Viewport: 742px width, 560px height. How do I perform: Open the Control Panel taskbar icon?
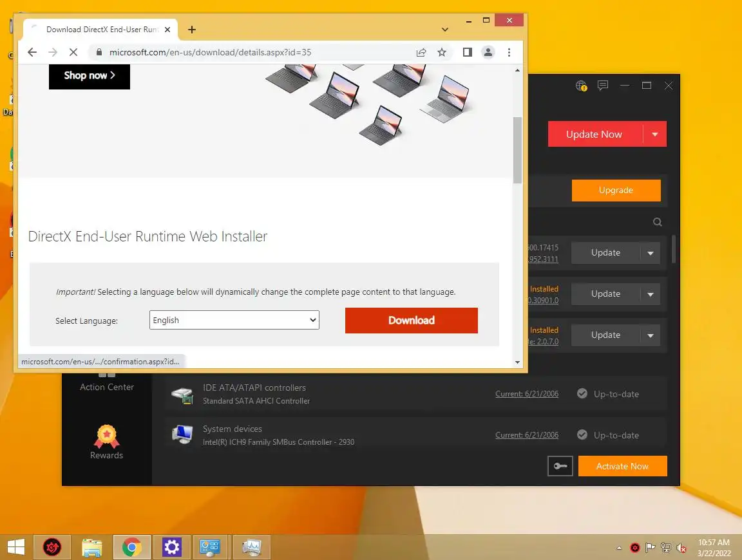[210, 547]
